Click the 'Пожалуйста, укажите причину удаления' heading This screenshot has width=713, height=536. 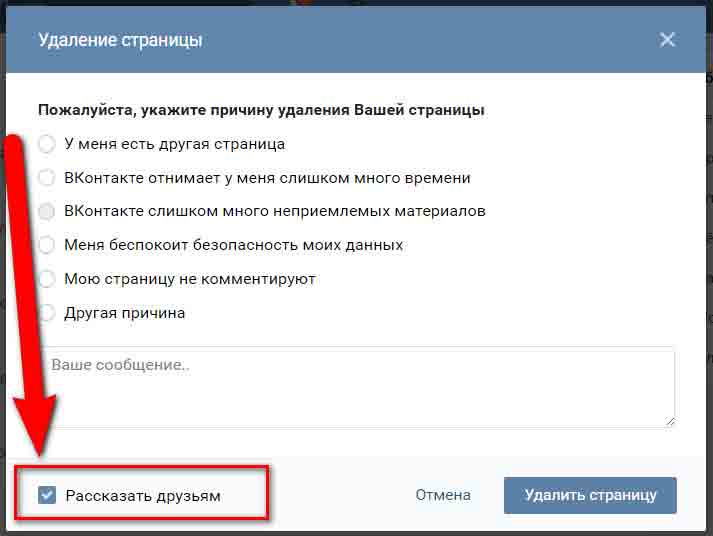tap(261, 110)
